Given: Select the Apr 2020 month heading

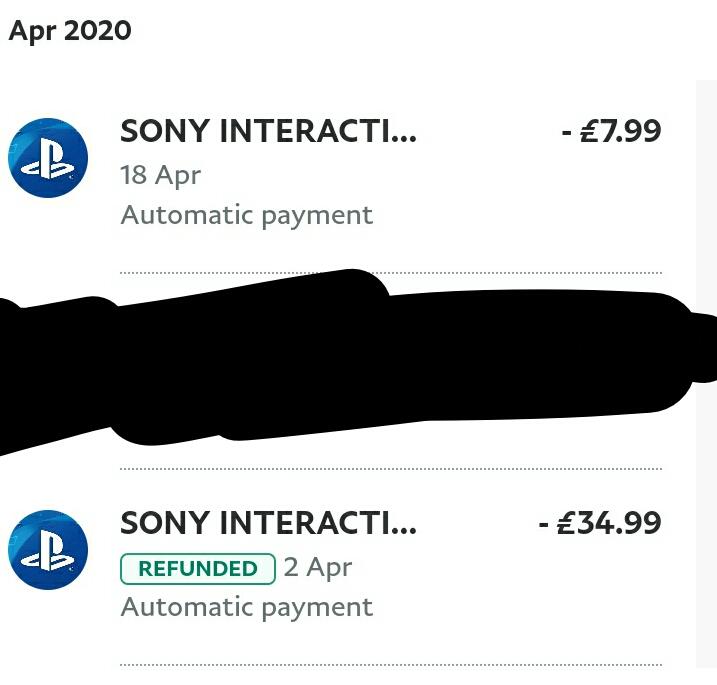Looking at the screenshot, I should coord(70,30).
